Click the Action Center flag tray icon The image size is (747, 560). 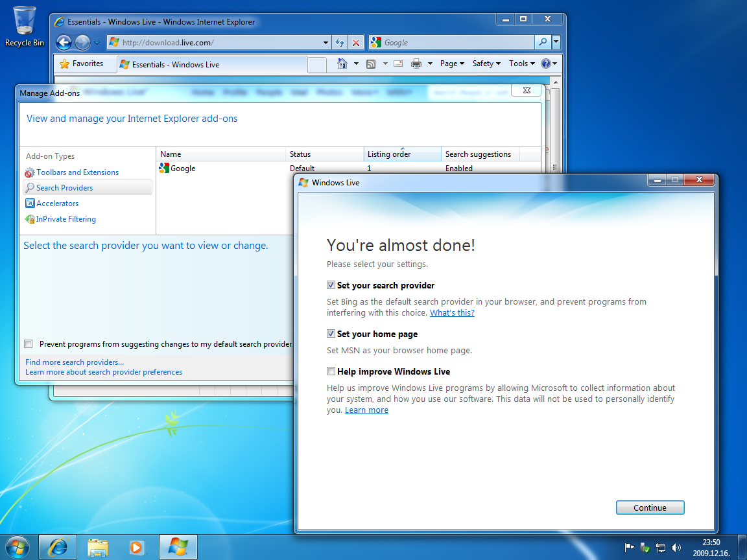coord(629,548)
